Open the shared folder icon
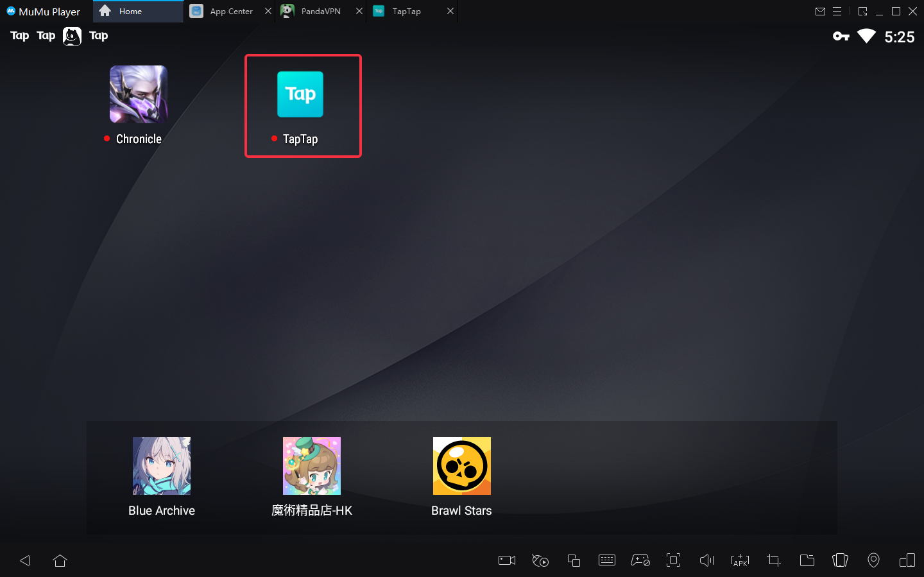Screen dimensions: 924x577 coord(807,560)
